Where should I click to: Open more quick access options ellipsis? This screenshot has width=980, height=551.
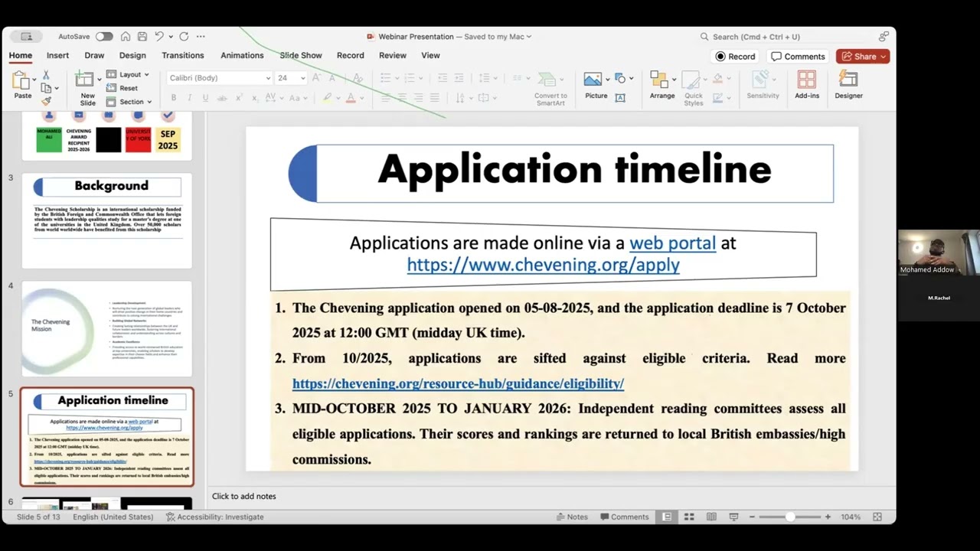click(201, 36)
